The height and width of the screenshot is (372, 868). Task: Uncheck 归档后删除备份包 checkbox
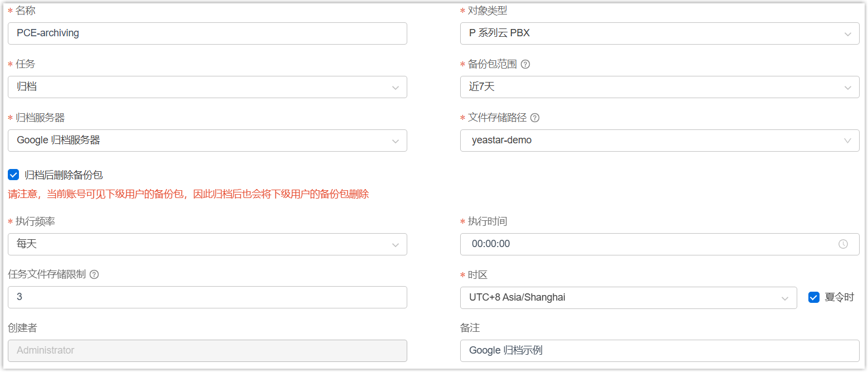coord(13,175)
